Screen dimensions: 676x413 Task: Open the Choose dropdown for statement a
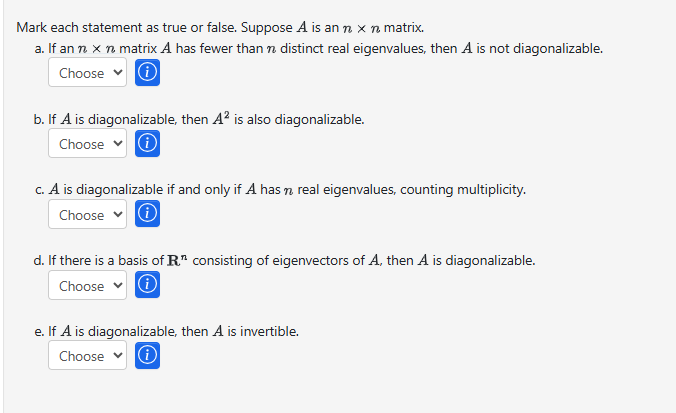88,73
